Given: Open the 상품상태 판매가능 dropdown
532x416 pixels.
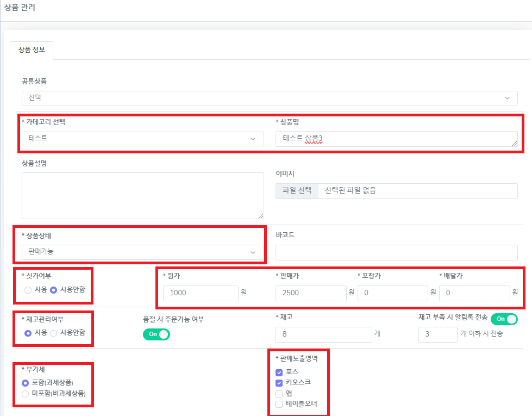Looking at the screenshot, I should point(143,252).
